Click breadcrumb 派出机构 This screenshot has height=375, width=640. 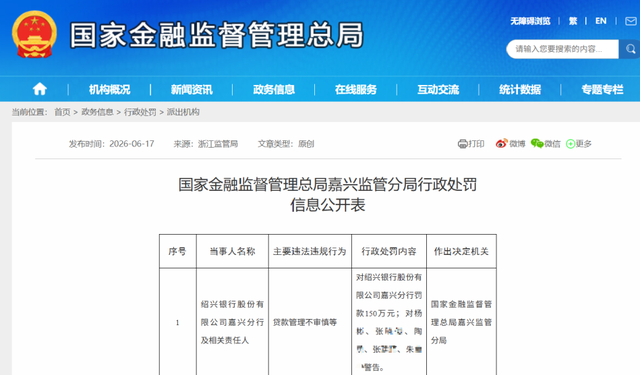click(183, 112)
